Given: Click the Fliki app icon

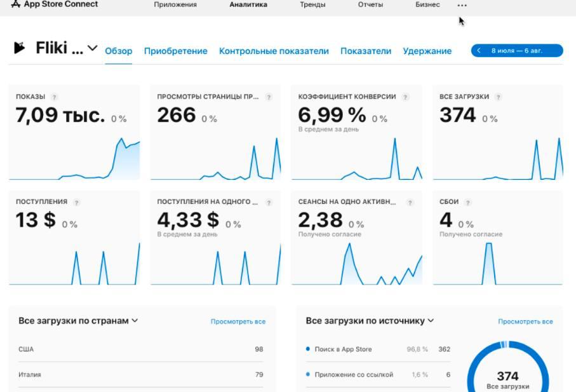Looking at the screenshot, I should coord(19,48).
